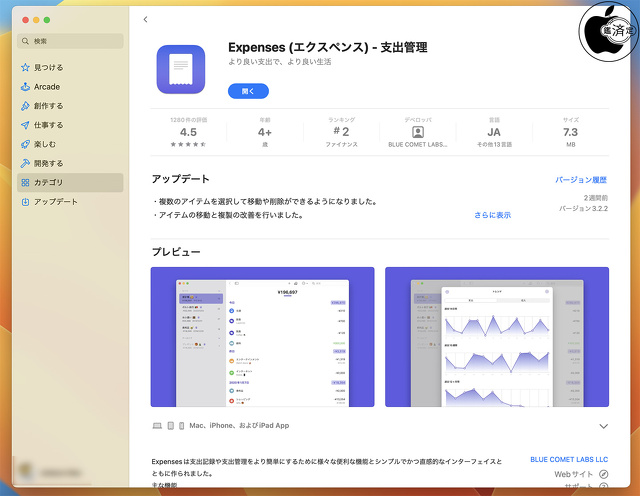
Task: Click the hammer icon beside 開発する
Action: [25, 163]
